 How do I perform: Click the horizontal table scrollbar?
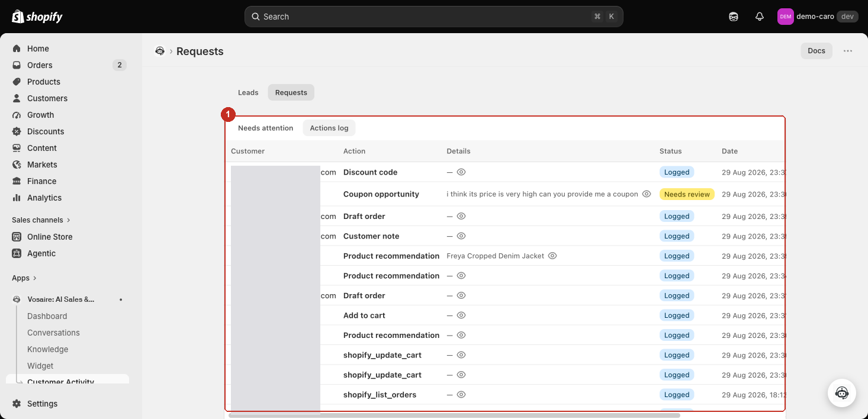point(454,415)
